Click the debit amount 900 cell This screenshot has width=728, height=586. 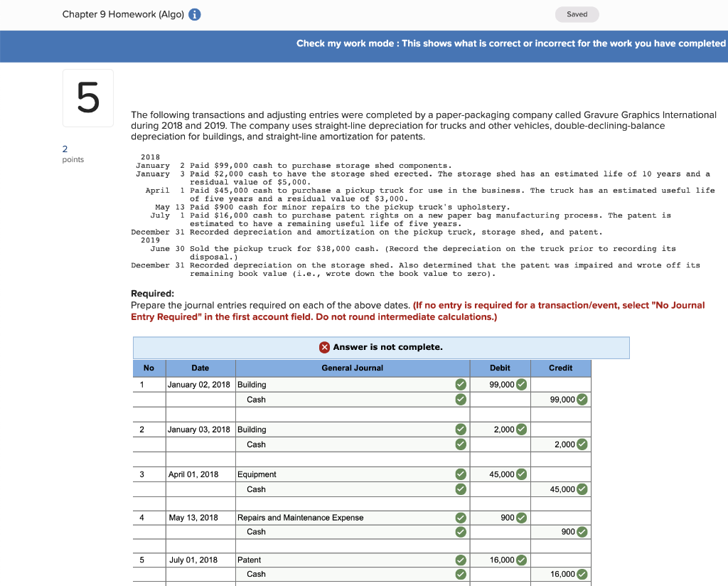tap(500, 518)
